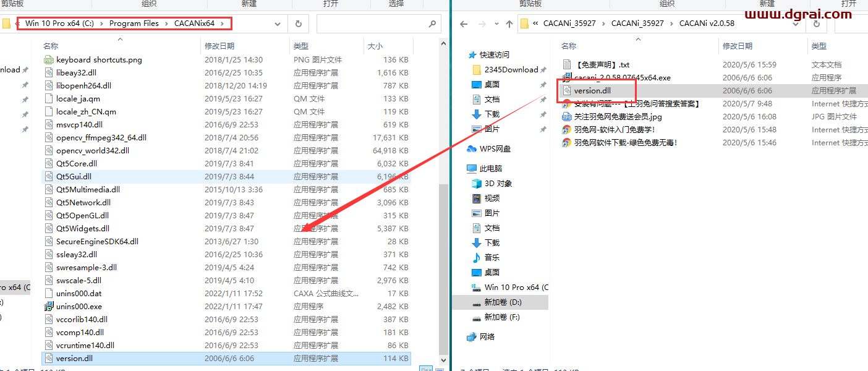Viewport: 868px width, 371px height.
Task: Expand chevron after CACANix64 breadcrumb
Action: click(222, 23)
